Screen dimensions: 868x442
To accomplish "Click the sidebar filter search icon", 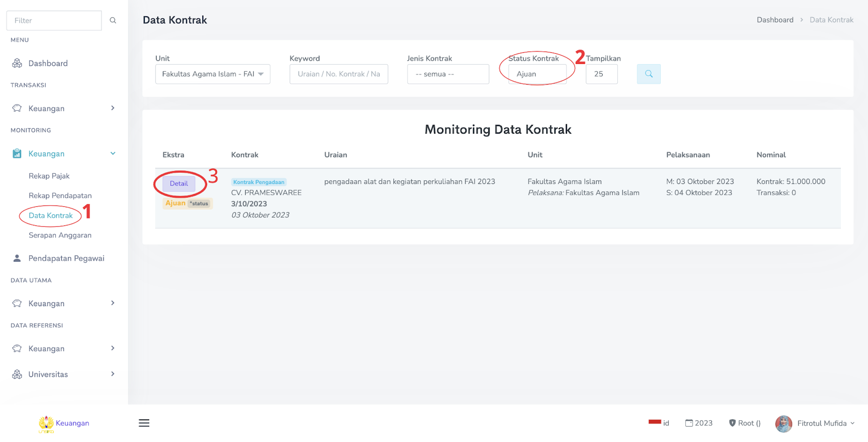I will pos(113,21).
